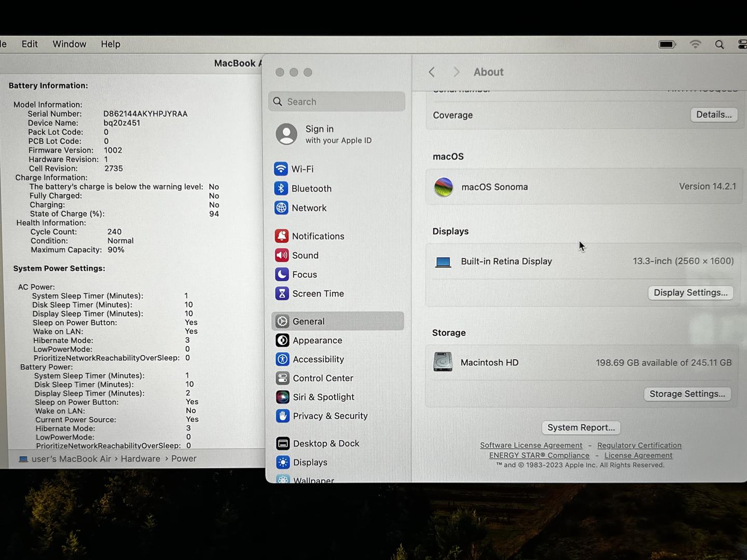Click 13.3-inch (2560 × 1600) text
Image resolution: width=747 pixels, height=560 pixels.
683,261
